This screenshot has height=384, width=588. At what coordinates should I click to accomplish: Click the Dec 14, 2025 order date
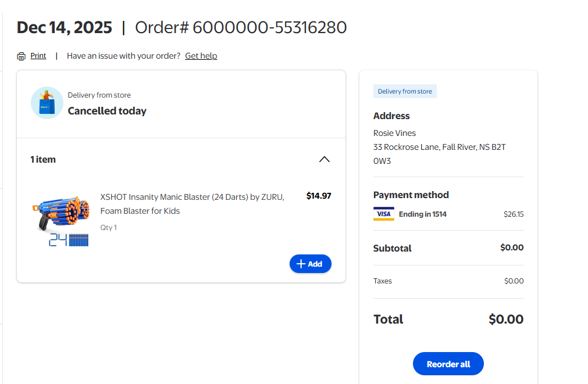pyautogui.click(x=64, y=27)
